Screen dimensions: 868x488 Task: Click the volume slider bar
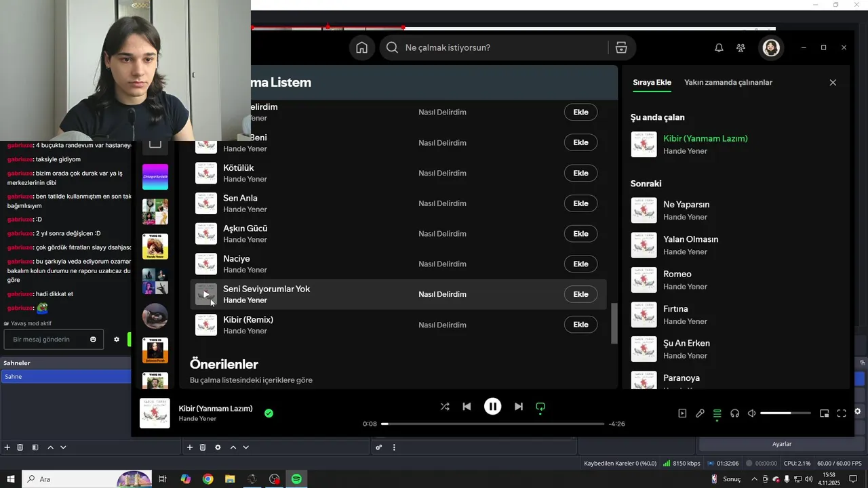point(785,413)
